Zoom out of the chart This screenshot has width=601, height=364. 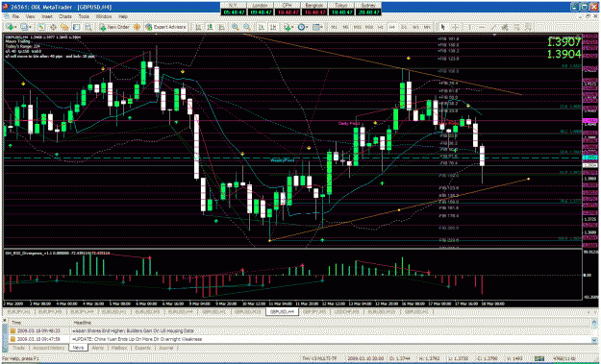click(247, 27)
